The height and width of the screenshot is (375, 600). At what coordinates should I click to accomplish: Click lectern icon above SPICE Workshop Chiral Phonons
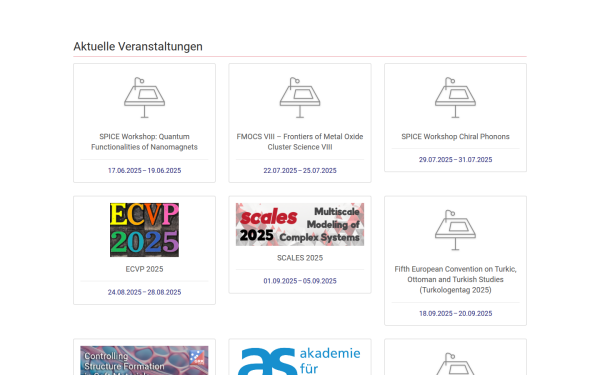click(x=455, y=98)
